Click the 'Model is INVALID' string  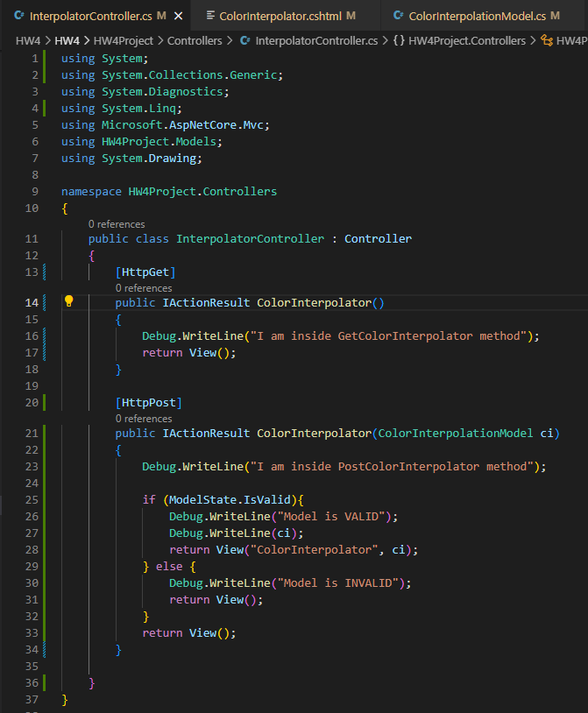(338, 583)
